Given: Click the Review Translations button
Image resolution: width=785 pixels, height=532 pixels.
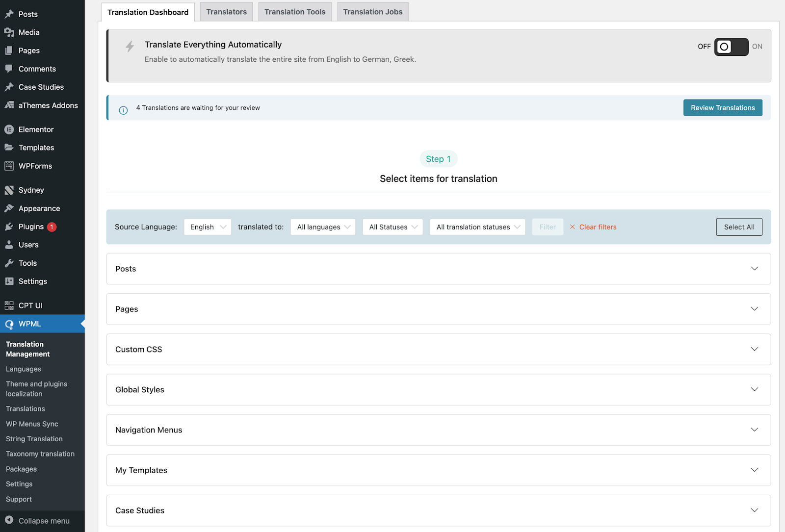Looking at the screenshot, I should 723,108.
